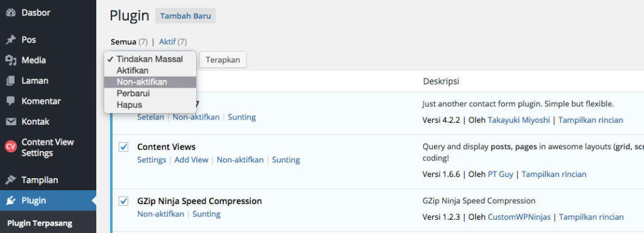Click Add View link under Content Views
The width and height of the screenshot is (644, 233).
coord(191,160)
